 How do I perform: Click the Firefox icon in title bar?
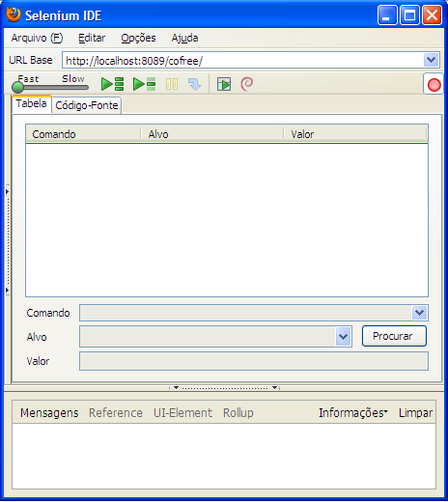click(14, 14)
